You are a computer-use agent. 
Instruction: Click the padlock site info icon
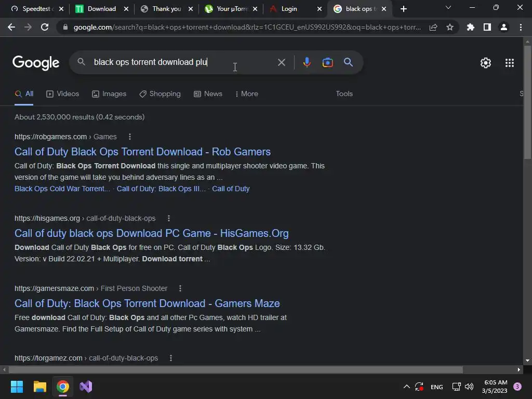click(x=65, y=27)
